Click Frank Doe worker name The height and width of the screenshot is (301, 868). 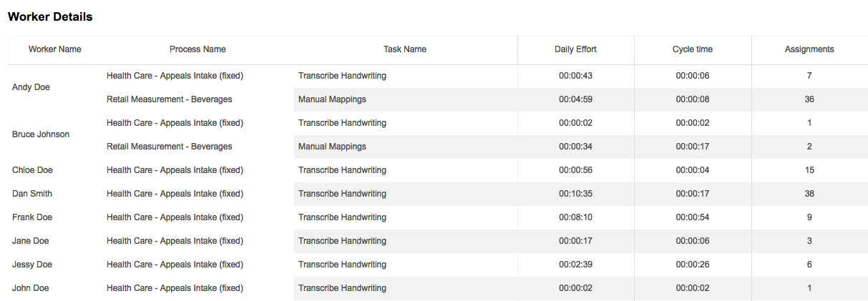coord(32,217)
